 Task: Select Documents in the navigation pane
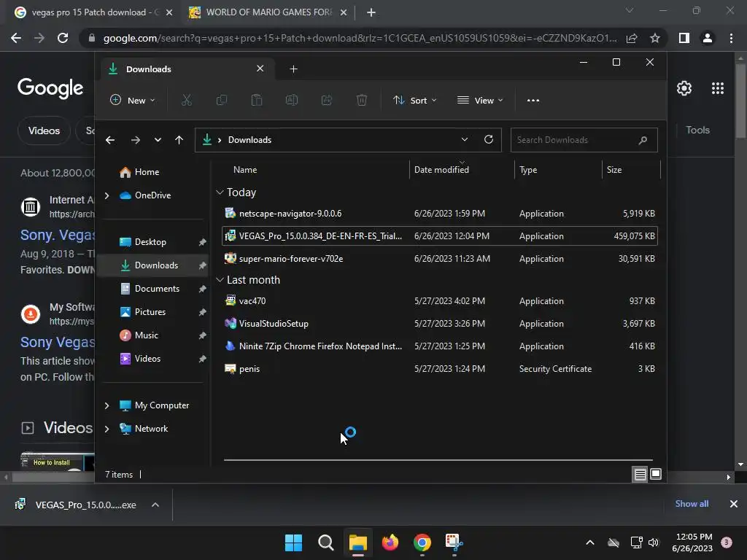point(157,289)
